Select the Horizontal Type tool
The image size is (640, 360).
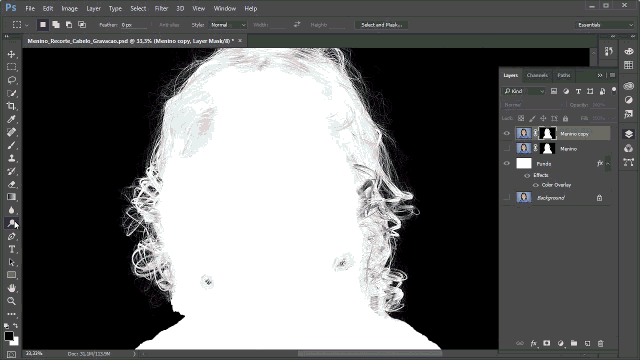coord(11,249)
